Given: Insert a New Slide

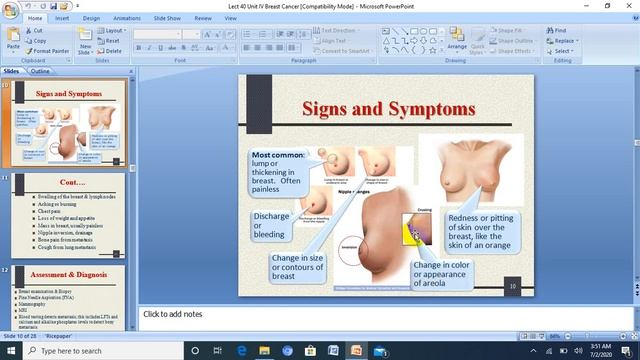Looking at the screenshot, I should [x=85, y=41].
